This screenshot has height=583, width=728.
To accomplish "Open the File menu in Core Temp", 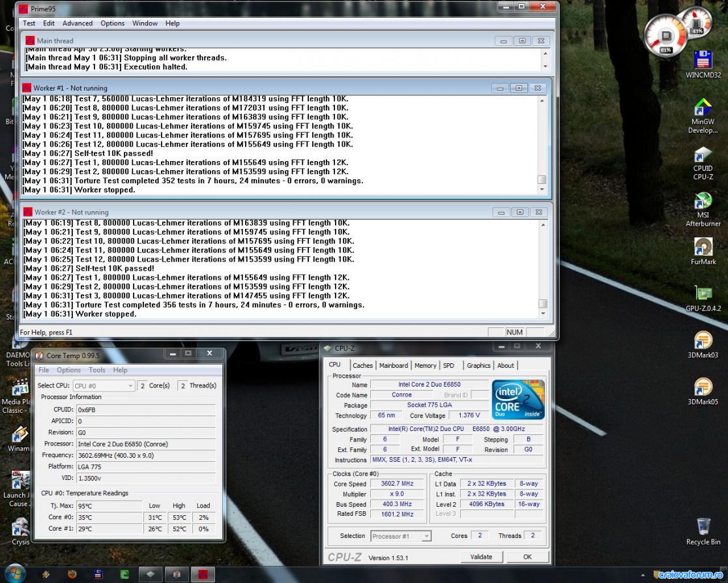I will point(44,370).
